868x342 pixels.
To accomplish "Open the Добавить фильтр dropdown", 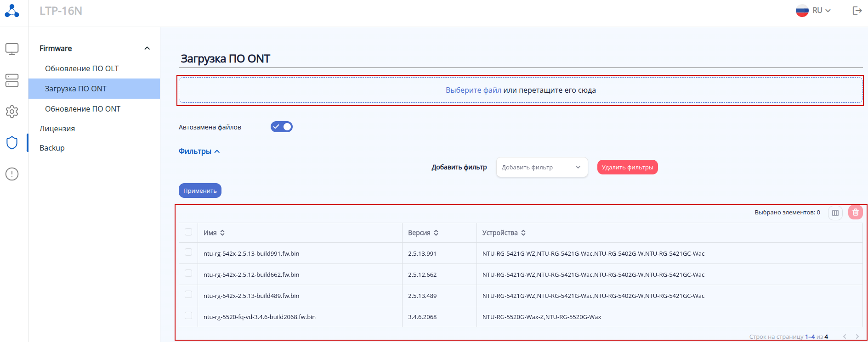I will click(x=542, y=167).
